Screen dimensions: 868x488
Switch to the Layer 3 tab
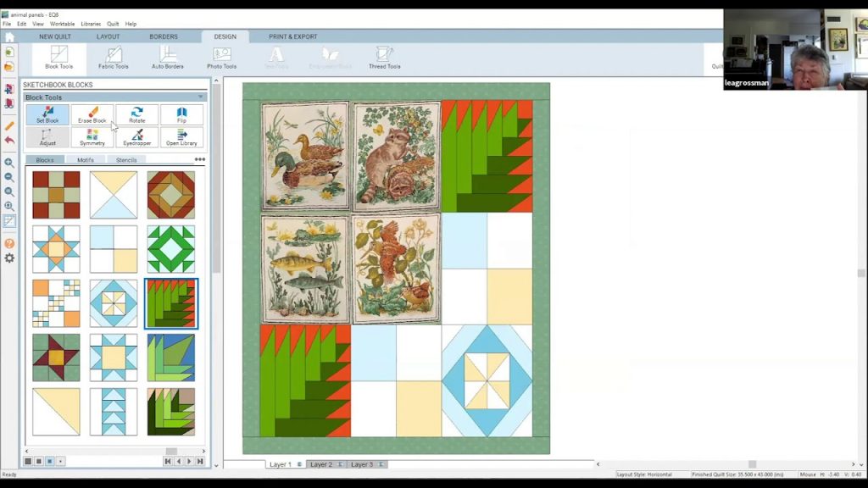pyautogui.click(x=366, y=464)
